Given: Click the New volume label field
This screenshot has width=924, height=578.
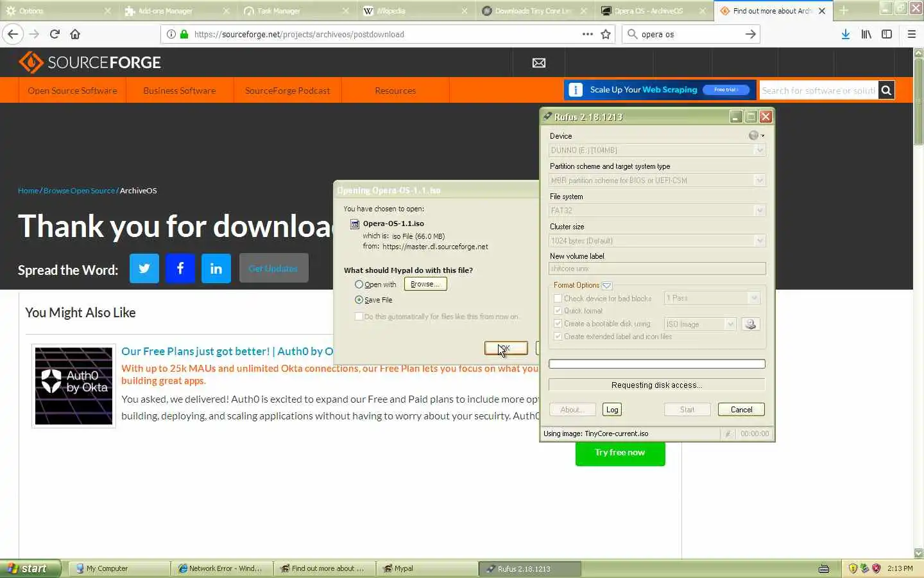Looking at the screenshot, I should (x=657, y=269).
